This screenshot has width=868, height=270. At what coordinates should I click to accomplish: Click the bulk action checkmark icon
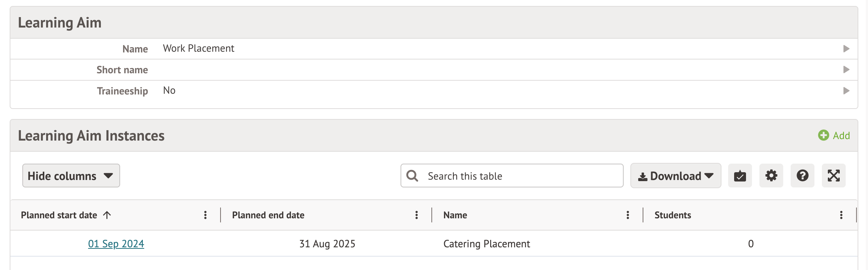740,176
